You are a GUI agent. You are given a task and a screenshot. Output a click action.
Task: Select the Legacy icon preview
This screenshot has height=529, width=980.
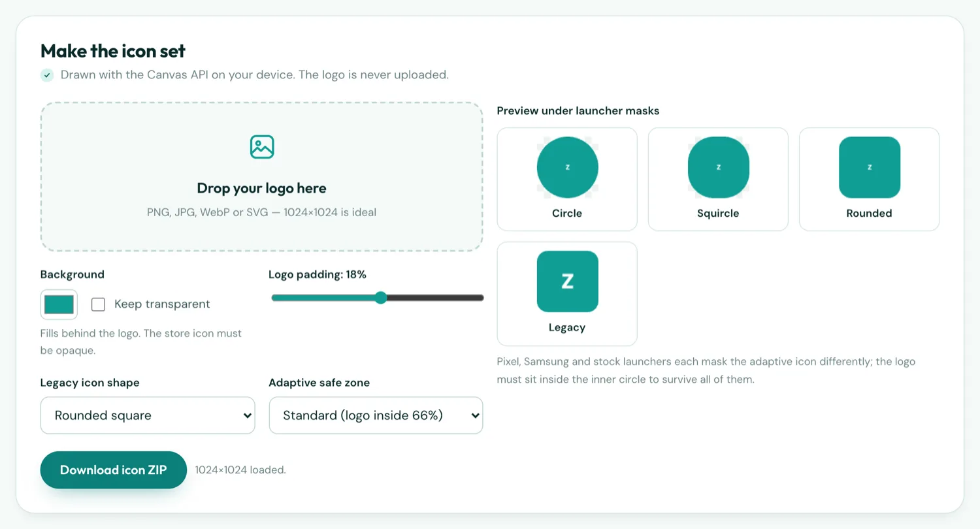pos(567,293)
